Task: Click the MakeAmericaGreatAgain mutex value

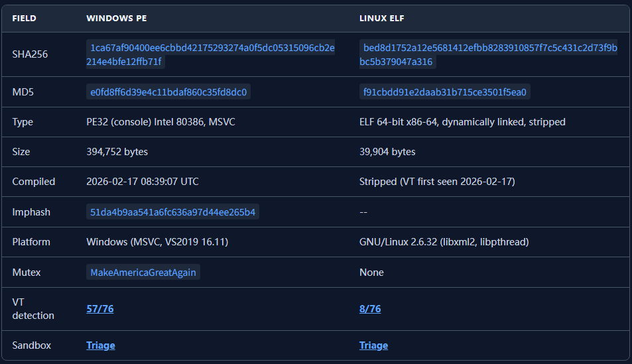Action: [x=143, y=272]
